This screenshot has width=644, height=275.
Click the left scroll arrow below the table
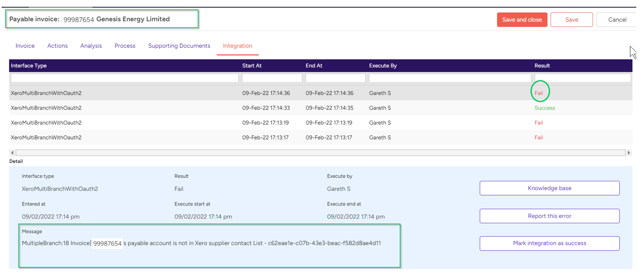[12, 152]
